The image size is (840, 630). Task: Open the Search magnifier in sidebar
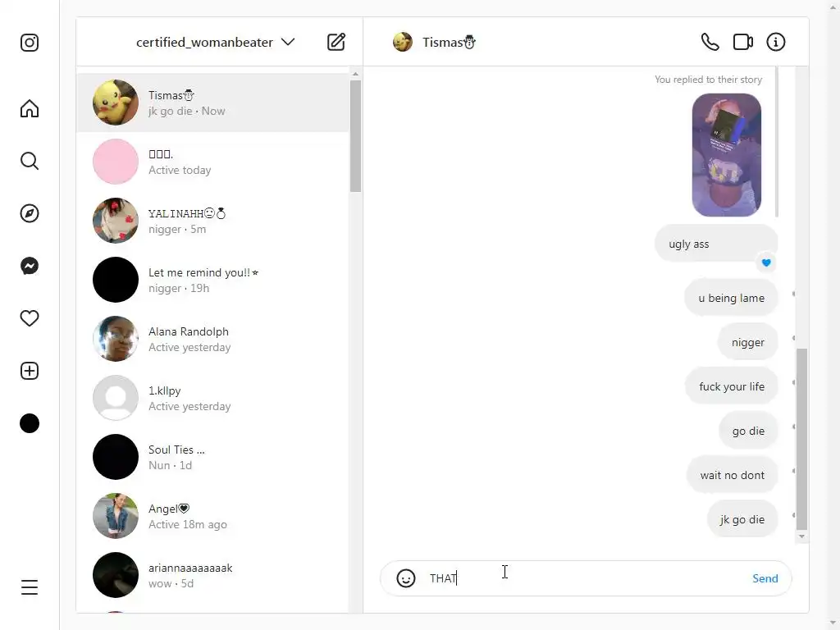coord(30,161)
